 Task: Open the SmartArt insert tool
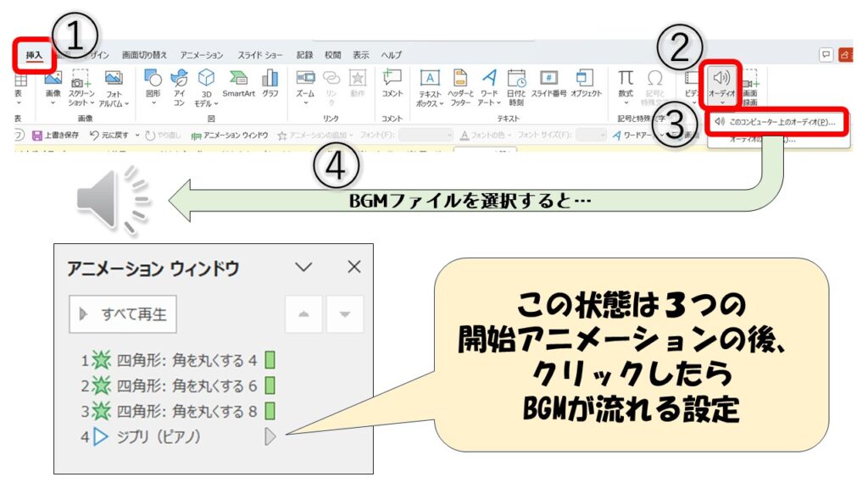[x=239, y=83]
